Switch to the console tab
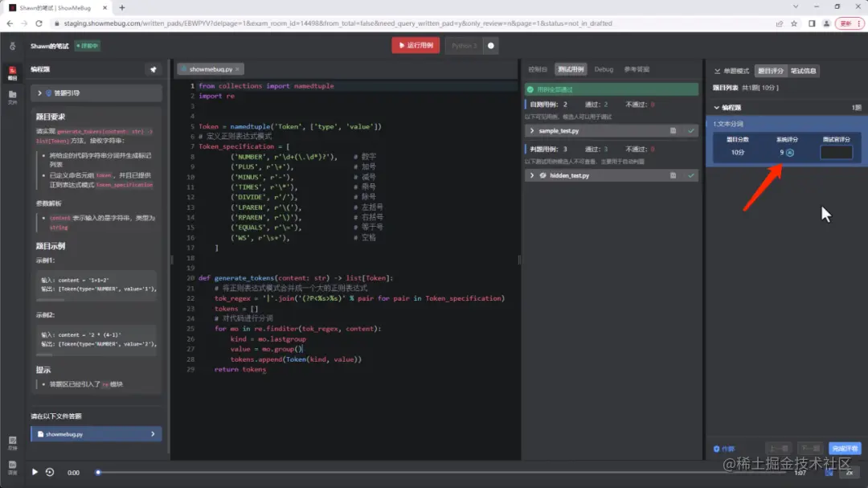 pyautogui.click(x=538, y=69)
